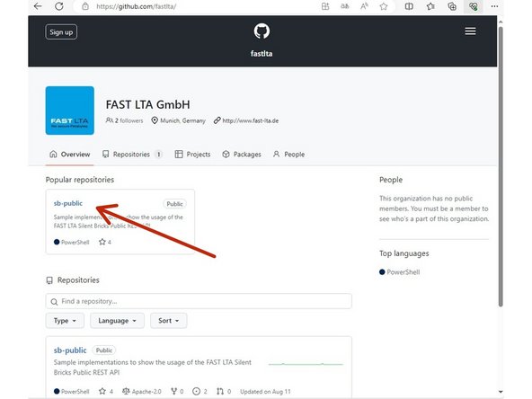Viewport: 532px width, 399px height.
Task: Open the browser settings ellipsis menu
Action: 494,6
